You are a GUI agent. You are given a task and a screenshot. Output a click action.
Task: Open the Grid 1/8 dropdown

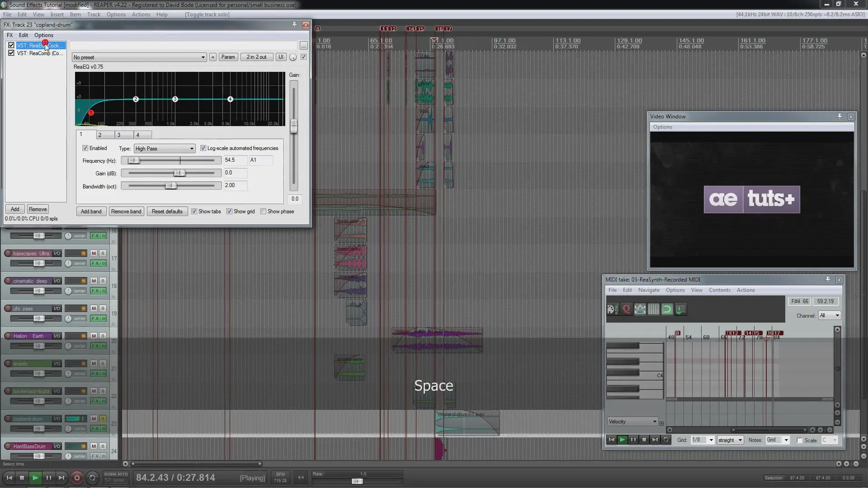pyautogui.click(x=703, y=440)
